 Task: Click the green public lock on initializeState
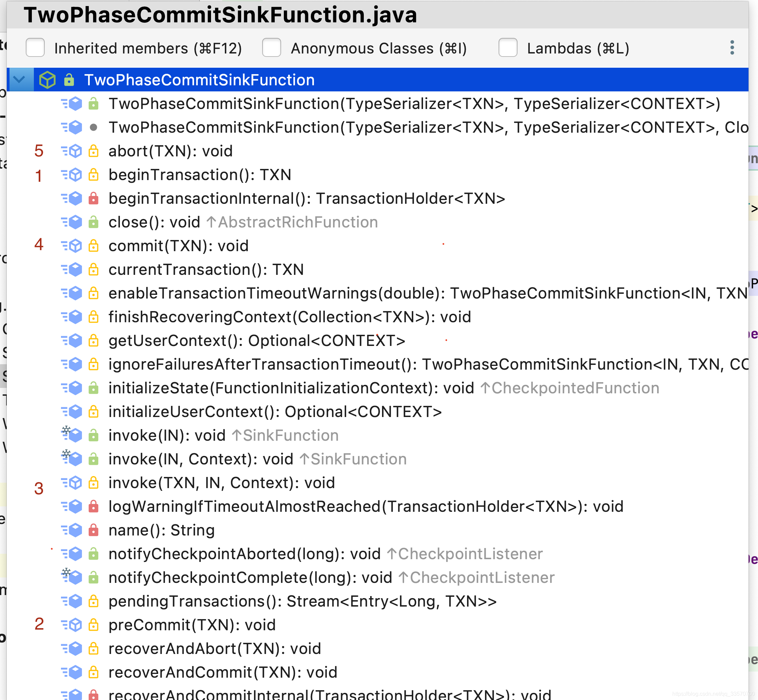click(x=93, y=388)
